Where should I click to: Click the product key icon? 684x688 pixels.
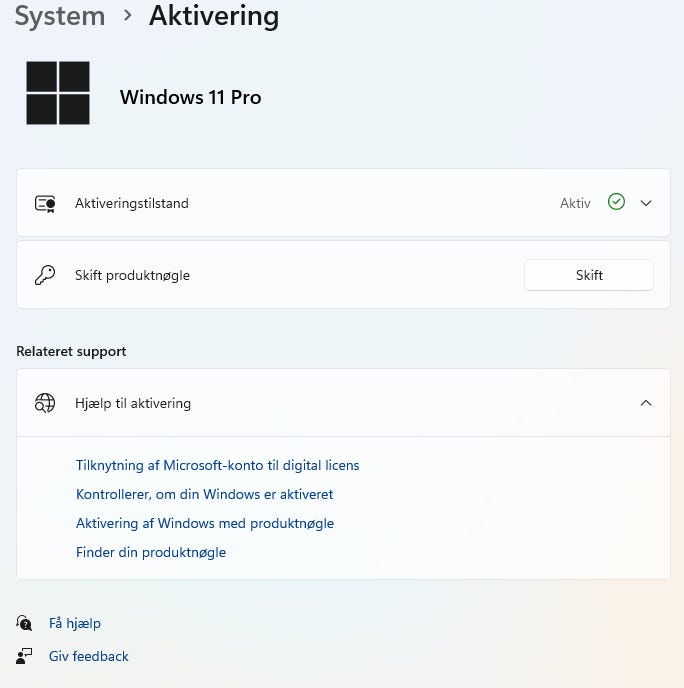45,275
